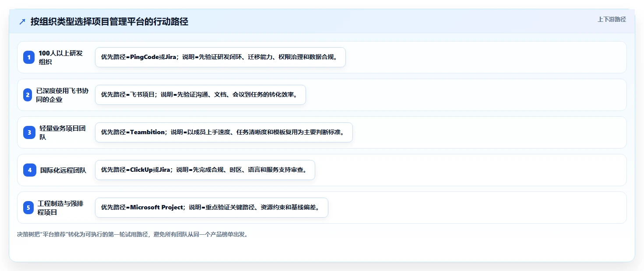Viewport: 644px width, 271px height.
Task: Select step number 1 badge
Action: tap(28, 57)
